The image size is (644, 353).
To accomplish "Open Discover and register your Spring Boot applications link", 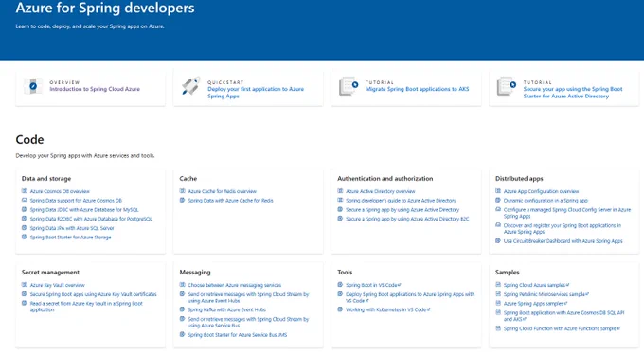I will (563, 229).
